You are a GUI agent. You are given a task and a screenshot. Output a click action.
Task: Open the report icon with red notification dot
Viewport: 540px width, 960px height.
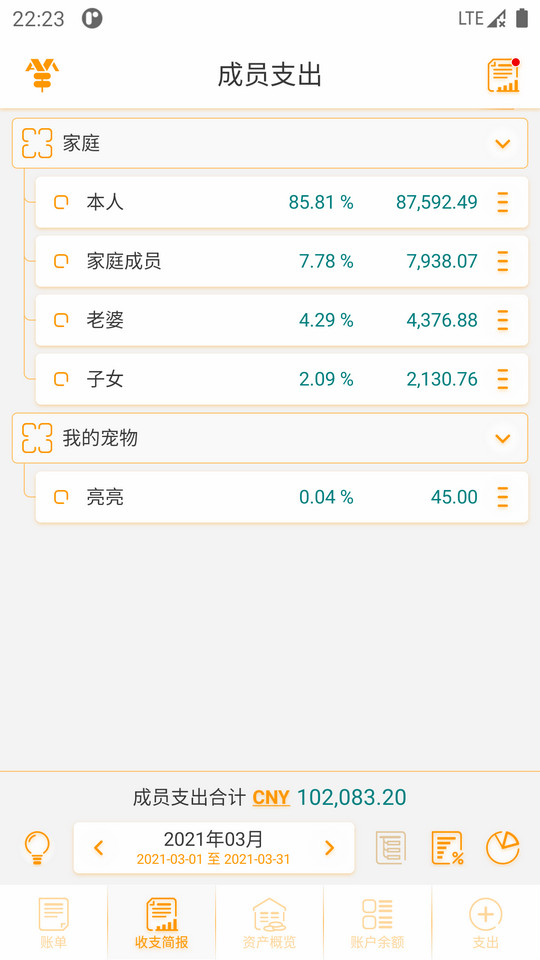(x=503, y=75)
